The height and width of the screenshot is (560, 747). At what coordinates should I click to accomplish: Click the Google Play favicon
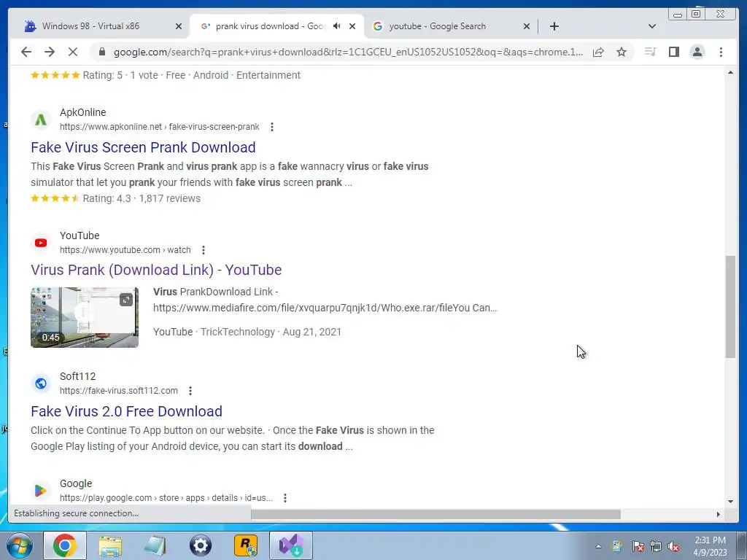[x=41, y=491]
